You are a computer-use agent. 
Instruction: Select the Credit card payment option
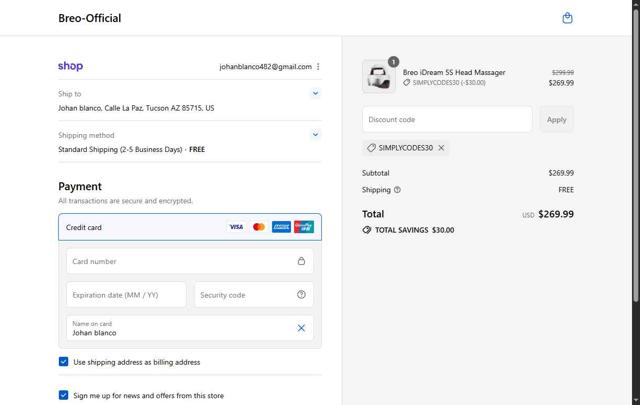pyautogui.click(x=190, y=227)
